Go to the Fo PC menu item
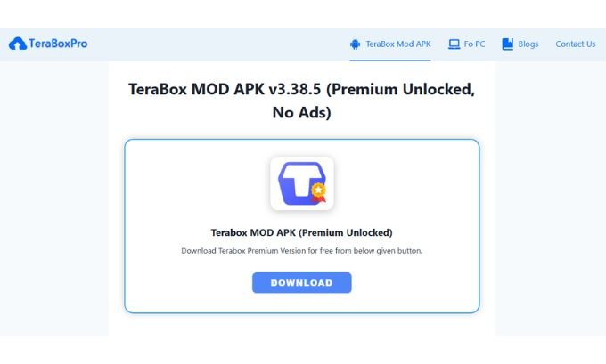 [474, 44]
